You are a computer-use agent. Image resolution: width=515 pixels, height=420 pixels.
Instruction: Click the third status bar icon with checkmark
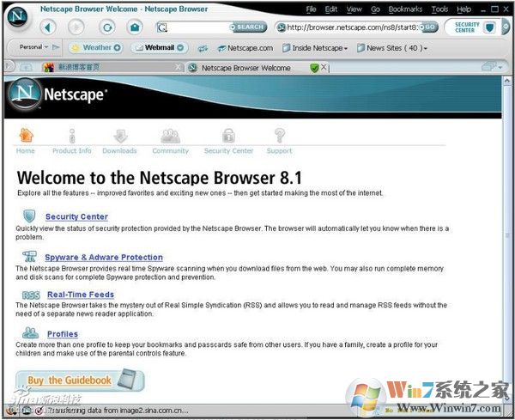pos(39,411)
